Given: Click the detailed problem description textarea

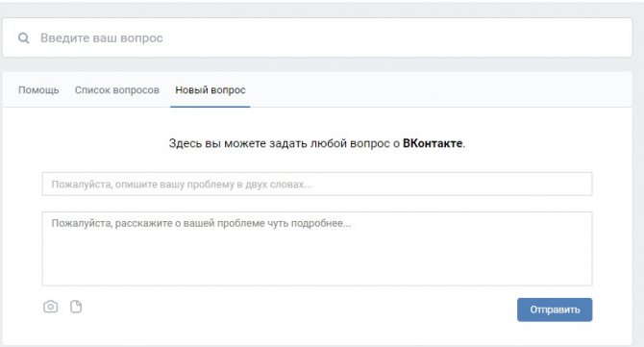Looking at the screenshot, I should 317,248.
